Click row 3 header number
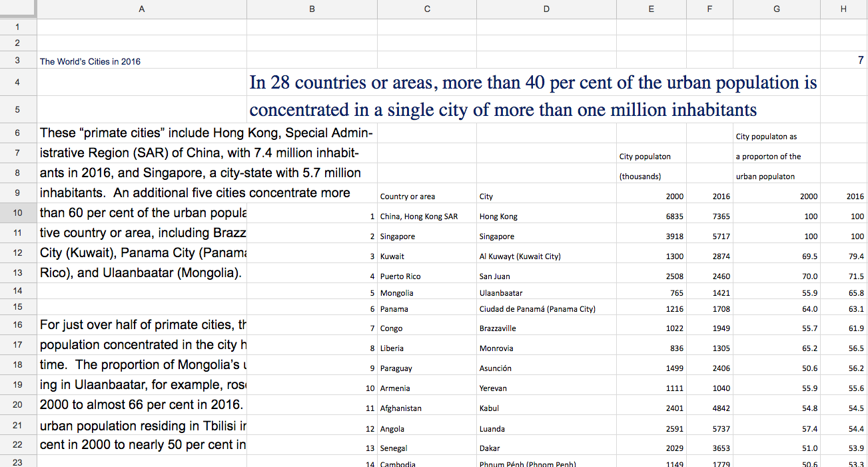This screenshot has height=467, width=868. (18, 61)
